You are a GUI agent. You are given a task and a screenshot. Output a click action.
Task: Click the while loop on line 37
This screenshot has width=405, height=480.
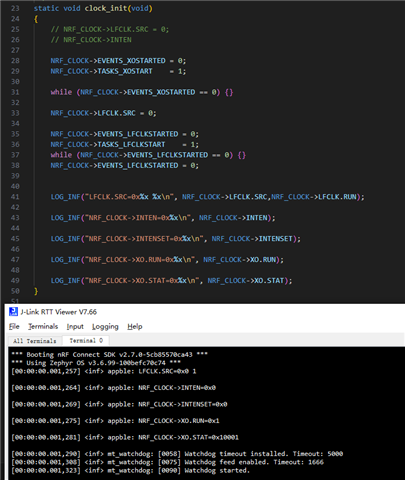(148, 155)
